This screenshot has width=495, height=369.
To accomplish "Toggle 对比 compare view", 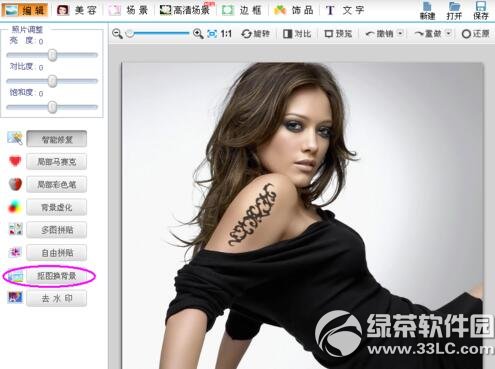I will click(x=297, y=34).
